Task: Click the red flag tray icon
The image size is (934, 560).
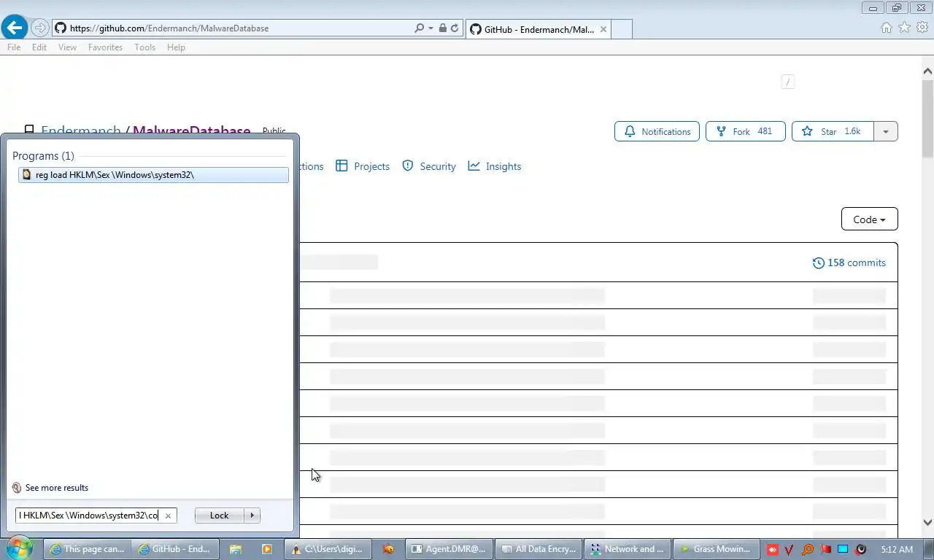Action: click(825, 549)
